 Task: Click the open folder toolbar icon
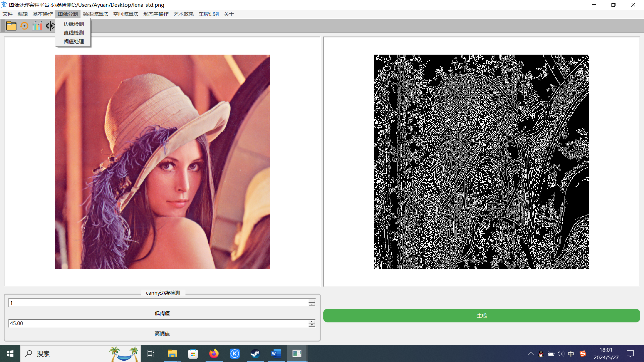pyautogui.click(x=11, y=26)
